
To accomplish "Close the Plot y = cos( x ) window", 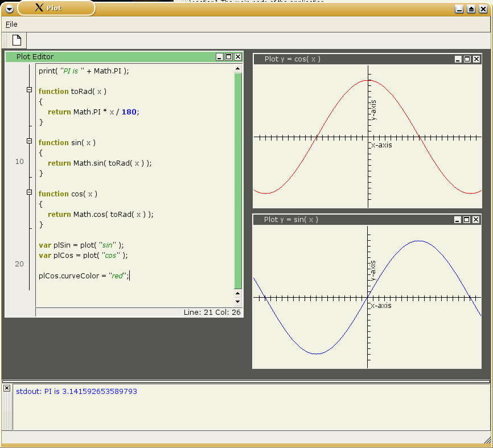I will point(476,59).
